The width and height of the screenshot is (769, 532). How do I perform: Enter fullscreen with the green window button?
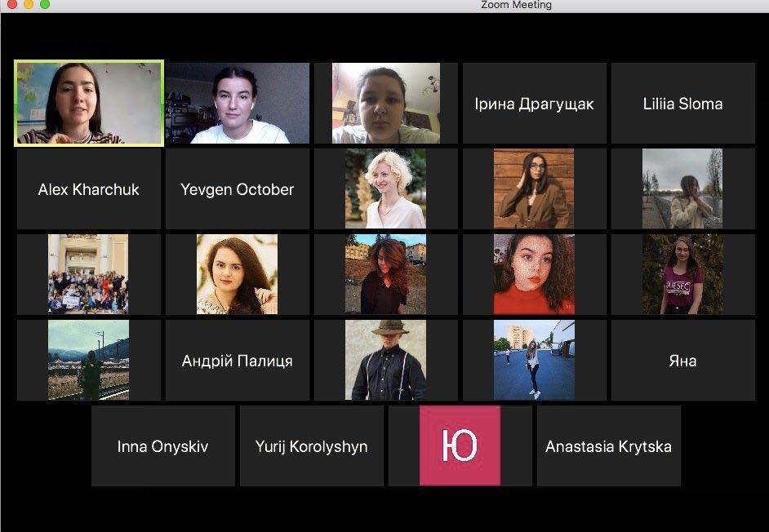pos(45,5)
